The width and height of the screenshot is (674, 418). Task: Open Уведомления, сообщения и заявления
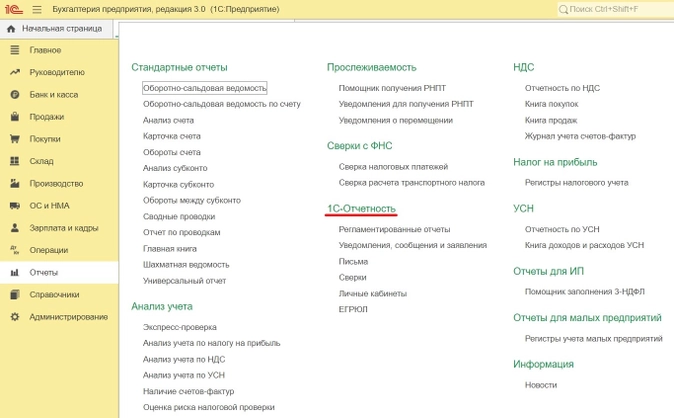[x=413, y=246]
